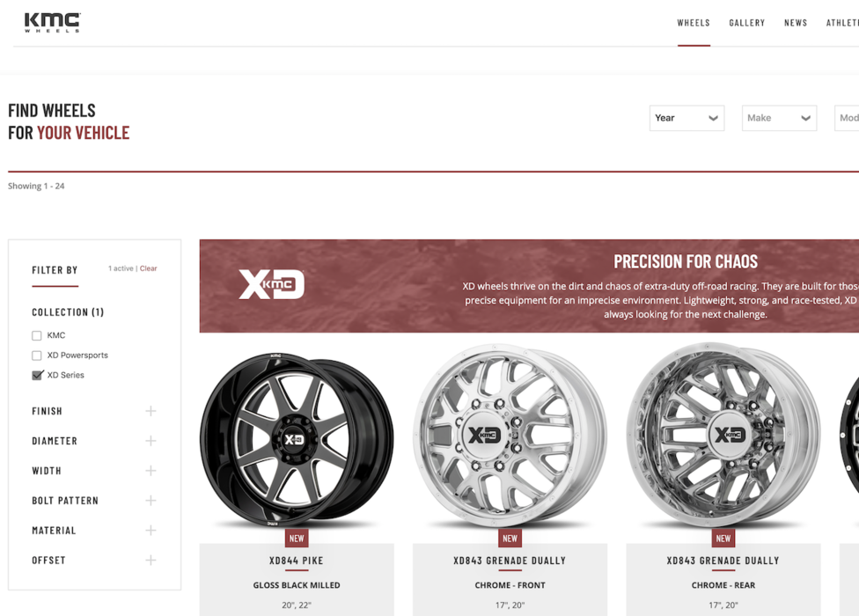Open the News nav link
Screen dimensions: 859x616
point(796,23)
